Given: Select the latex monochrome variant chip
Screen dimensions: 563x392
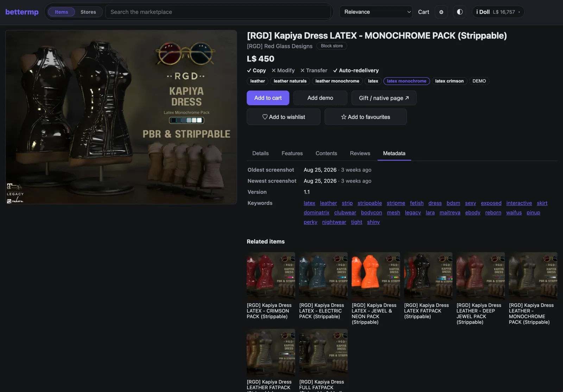Looking at the screenshot, I should click(407, 81).
